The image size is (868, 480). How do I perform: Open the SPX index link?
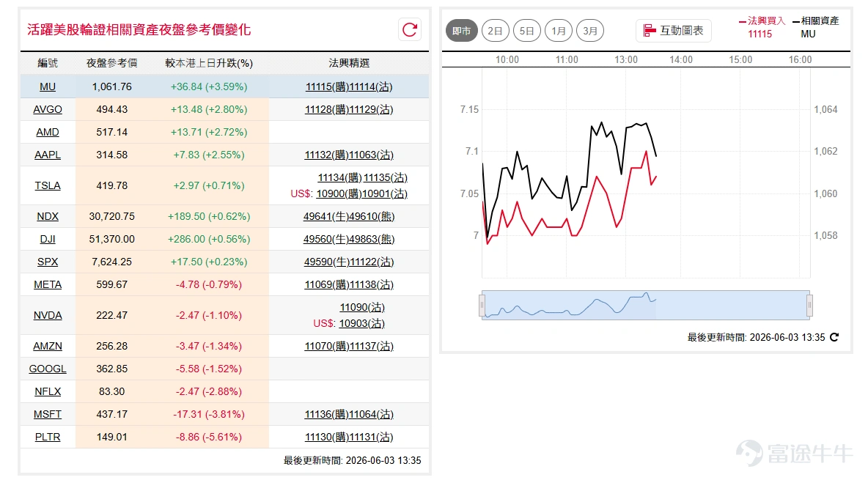48,262
